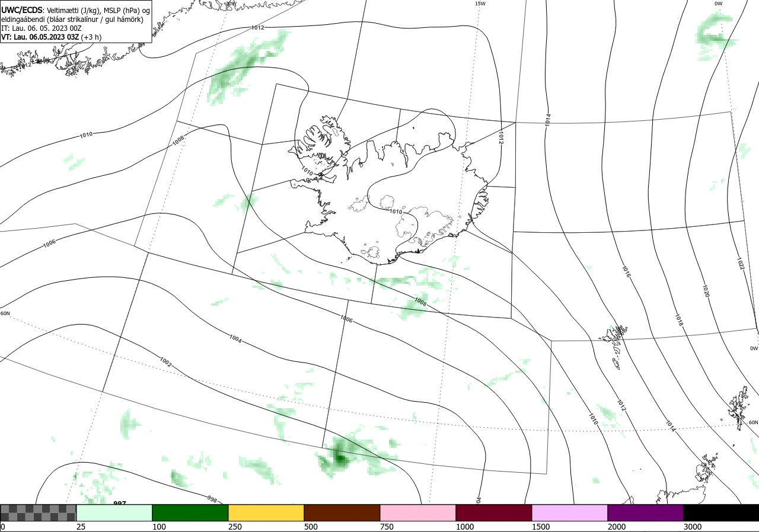Click the "30W" longitude label
759x532 pixels.
pos(231,4)
